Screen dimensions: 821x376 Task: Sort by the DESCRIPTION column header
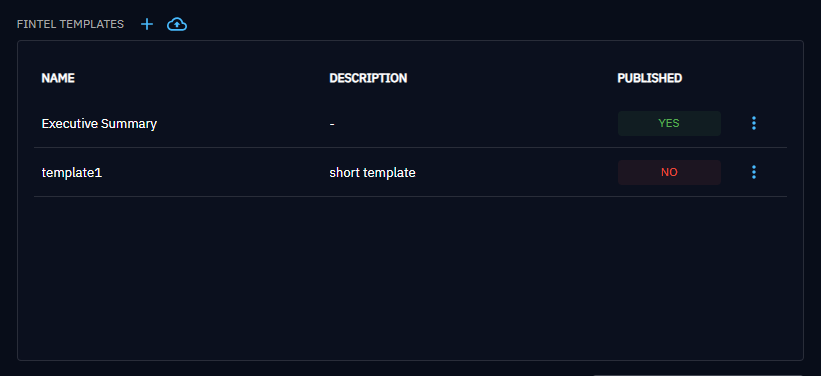pos(368,78)
